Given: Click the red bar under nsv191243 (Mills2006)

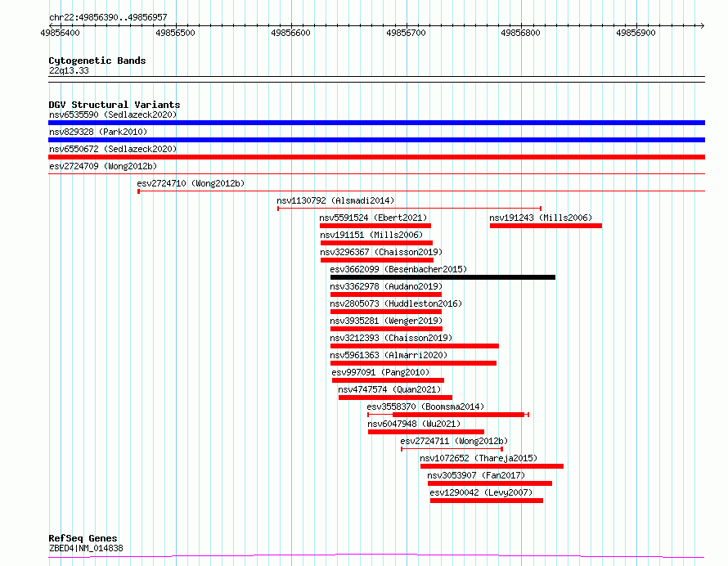Looking at the screenshot, I should tap(546, 226).
